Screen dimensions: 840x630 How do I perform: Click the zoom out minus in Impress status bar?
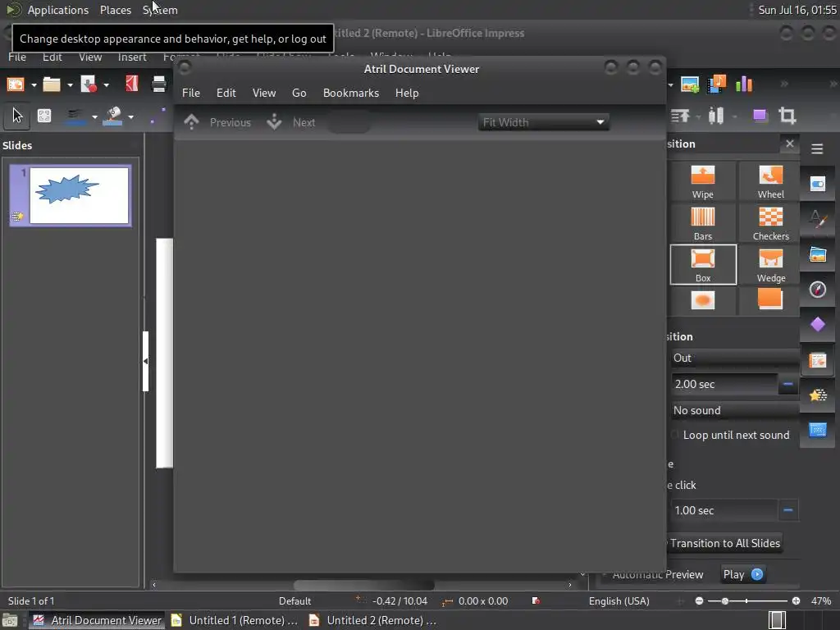[x=699, y=601]
